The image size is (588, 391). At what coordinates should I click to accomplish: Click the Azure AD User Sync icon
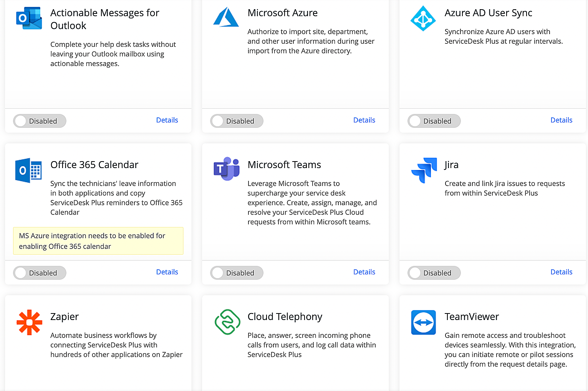click(423, 18)
